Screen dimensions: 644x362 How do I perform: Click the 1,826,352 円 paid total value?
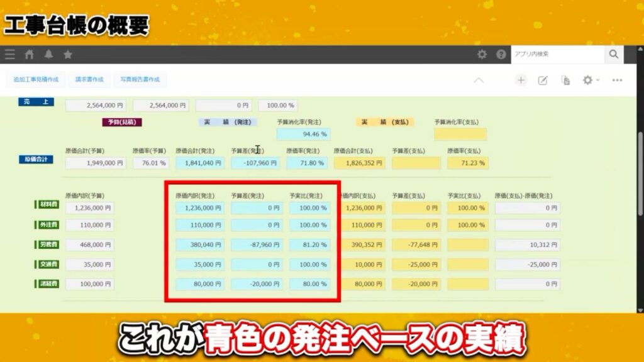[359, 163]
